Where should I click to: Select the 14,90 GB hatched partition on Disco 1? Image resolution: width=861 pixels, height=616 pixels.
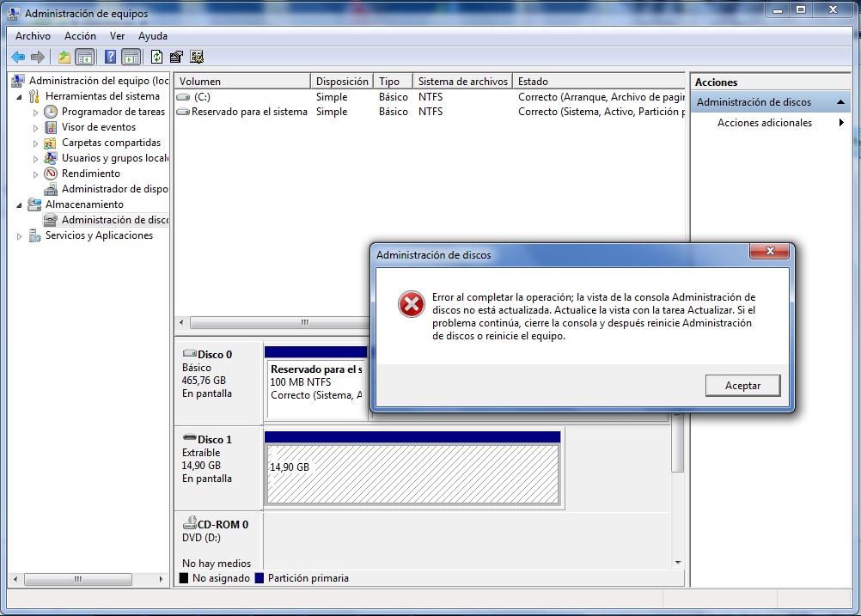coord(412,473)
